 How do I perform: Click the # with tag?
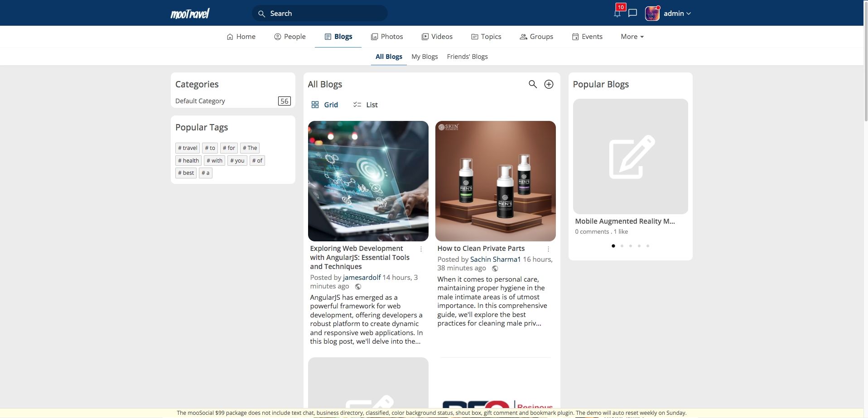(214, 161)
